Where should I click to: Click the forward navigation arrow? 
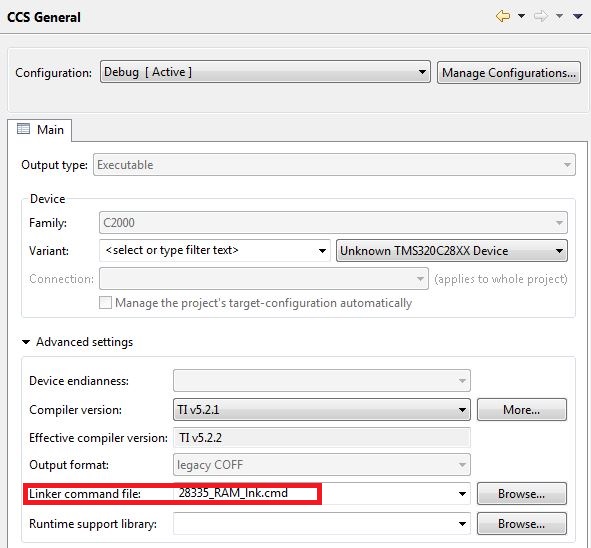tap(540, 16)
